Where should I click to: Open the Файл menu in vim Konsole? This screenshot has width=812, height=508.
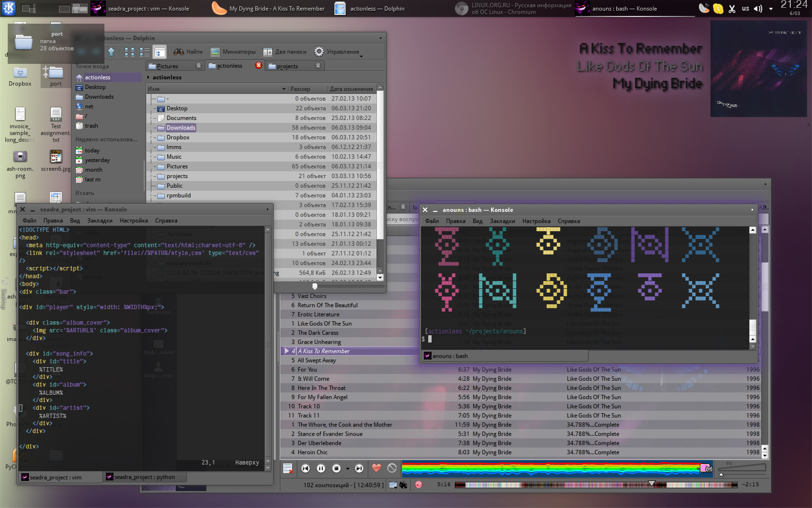29,221
